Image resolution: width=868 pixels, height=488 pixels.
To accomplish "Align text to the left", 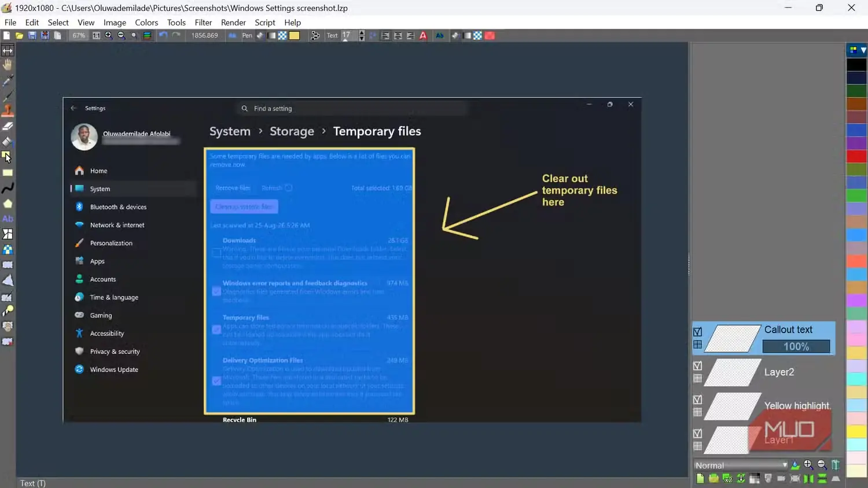I will point(385,36).
